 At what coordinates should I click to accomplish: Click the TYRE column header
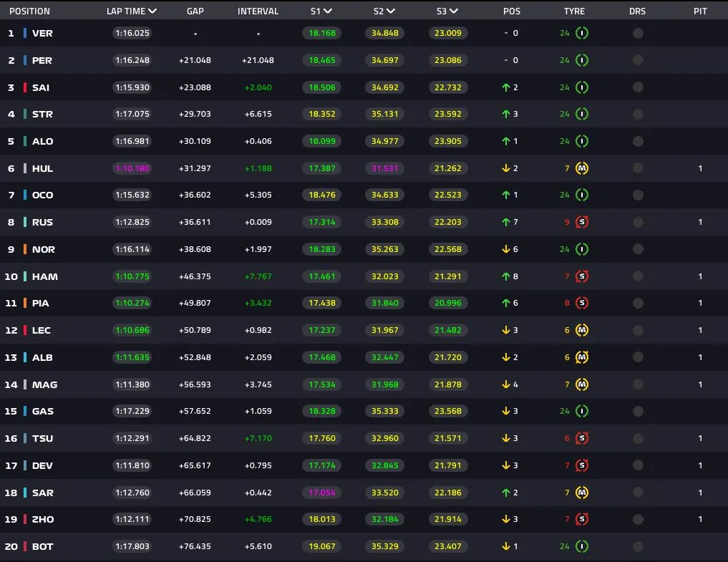coord(574,11)
